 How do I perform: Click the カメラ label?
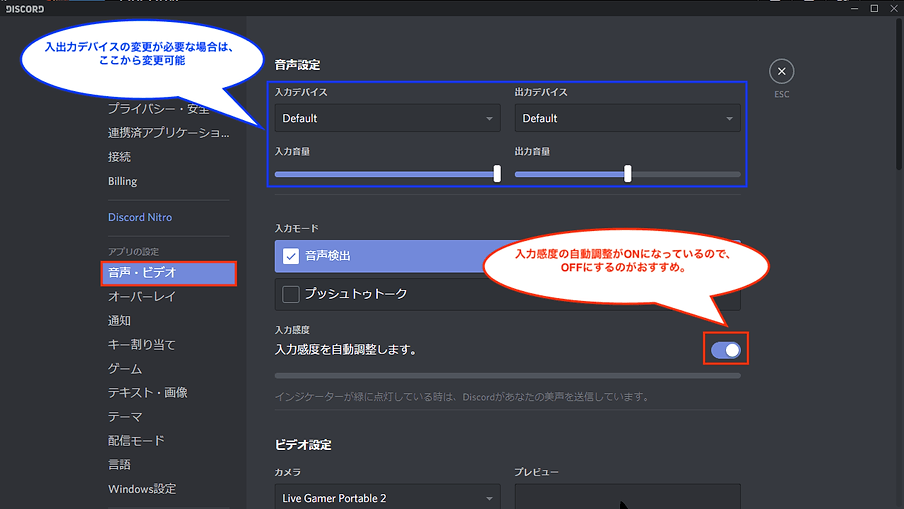click(288, 472)
